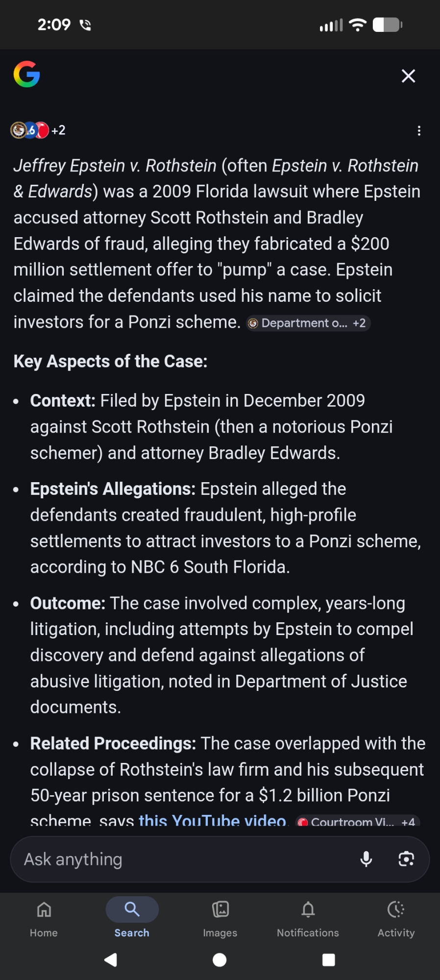Screen dimensions: 440x980
Task: Tap the battery indicator in status bar
Action: tap(387, 25)
